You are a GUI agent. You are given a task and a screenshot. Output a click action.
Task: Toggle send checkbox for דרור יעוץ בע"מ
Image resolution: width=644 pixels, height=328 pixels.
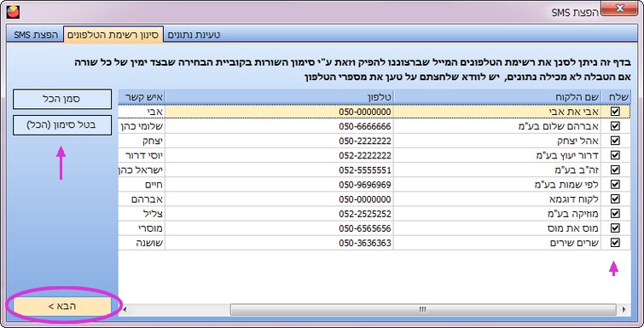pyautogui.click(x=615, y=155)
